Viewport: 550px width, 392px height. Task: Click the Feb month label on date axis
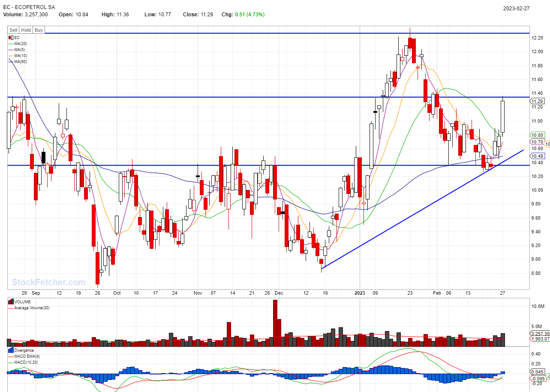[437, 293]
